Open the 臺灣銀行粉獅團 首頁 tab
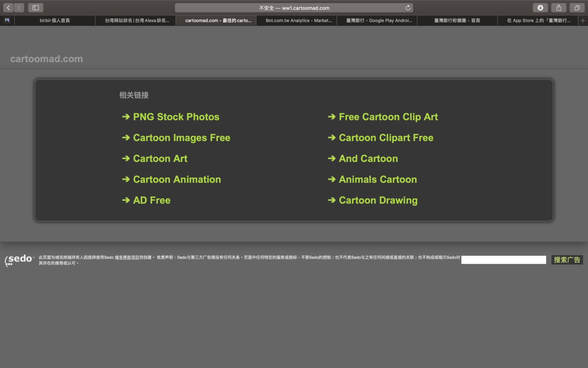This screenshot has width=588, height=368. pos(457,20)
